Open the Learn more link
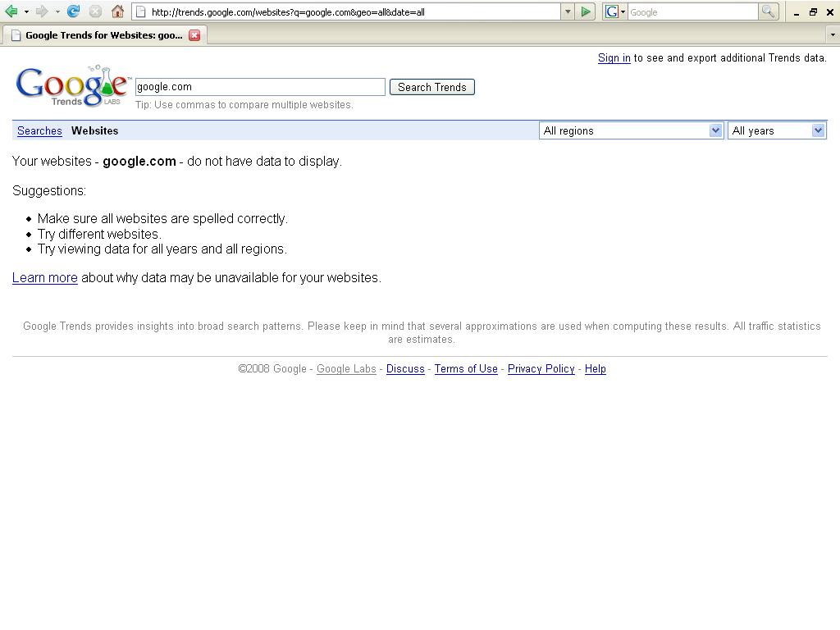This screenshot has width=840, height=630. (x=45, y=277)
